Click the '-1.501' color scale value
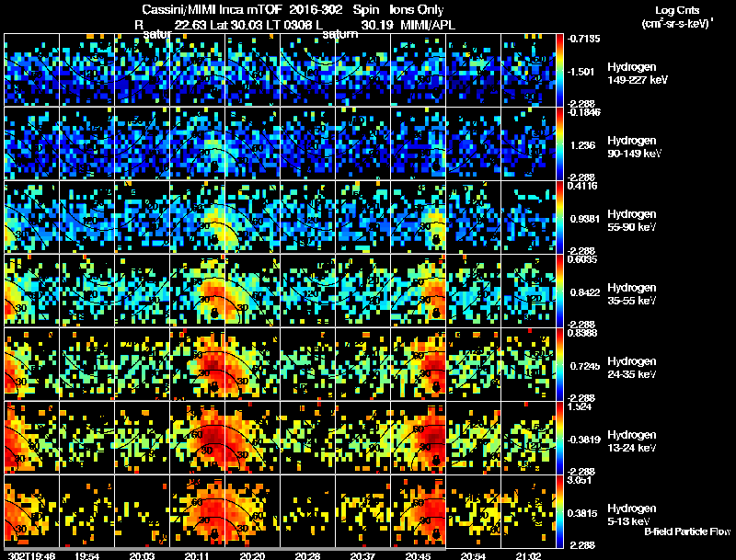The width and height of the screenshot is (736, 560). [x=581, y=72]
